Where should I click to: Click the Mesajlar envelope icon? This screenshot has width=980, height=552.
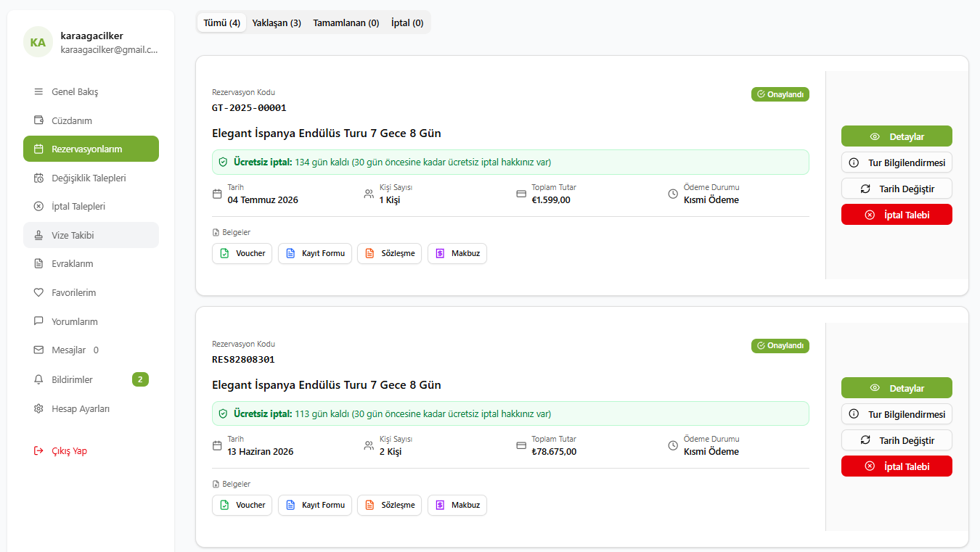pyautogui.click(x=38, y=350)
